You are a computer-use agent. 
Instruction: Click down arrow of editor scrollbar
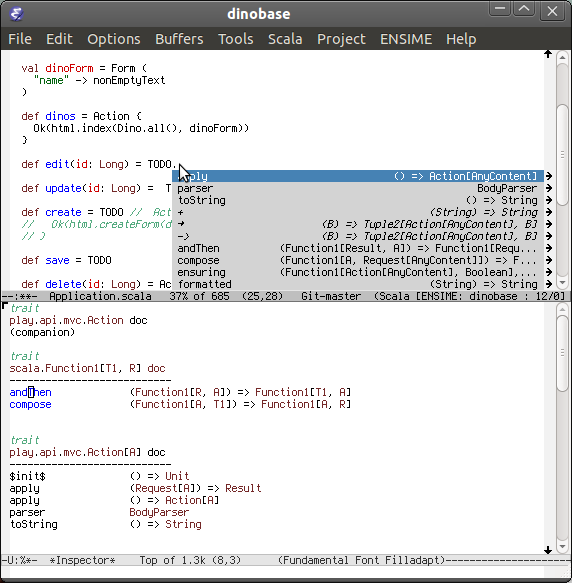coord(562,283)
